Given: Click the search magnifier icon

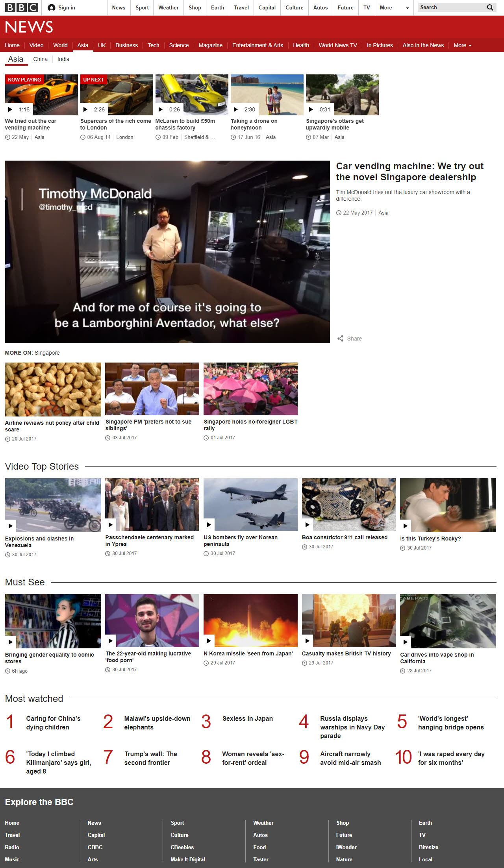Looking at the screenshot, I should pyautogui.click(x=490, y=7).
